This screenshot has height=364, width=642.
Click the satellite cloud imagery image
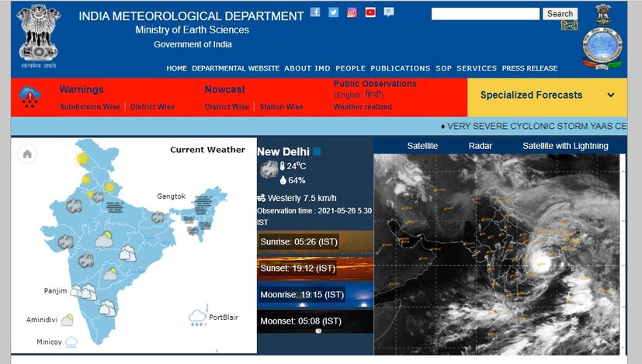(x=498, y=254)
